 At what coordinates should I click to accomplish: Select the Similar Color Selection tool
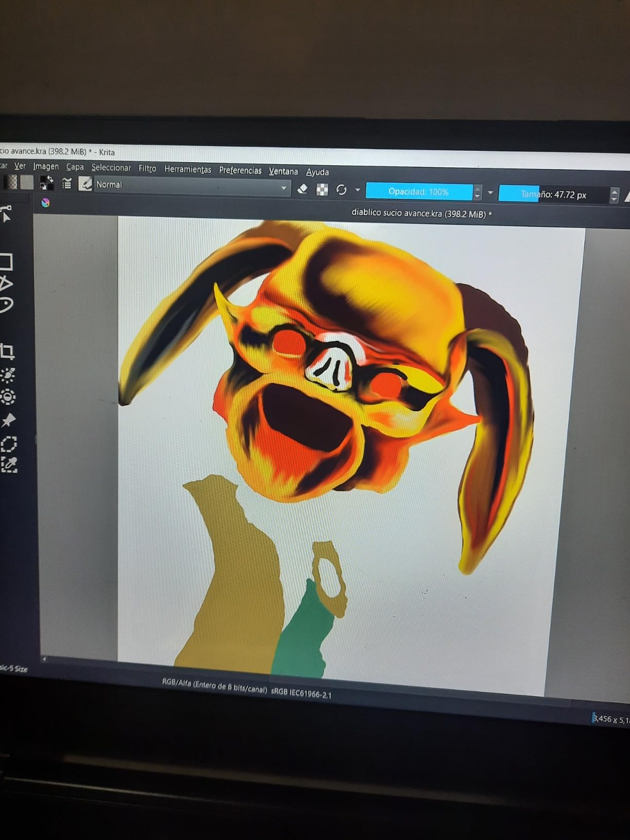click(x=9, y=464)
